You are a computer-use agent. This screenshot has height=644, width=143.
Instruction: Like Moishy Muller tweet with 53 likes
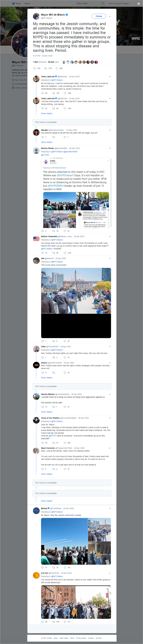click(65, 231)
